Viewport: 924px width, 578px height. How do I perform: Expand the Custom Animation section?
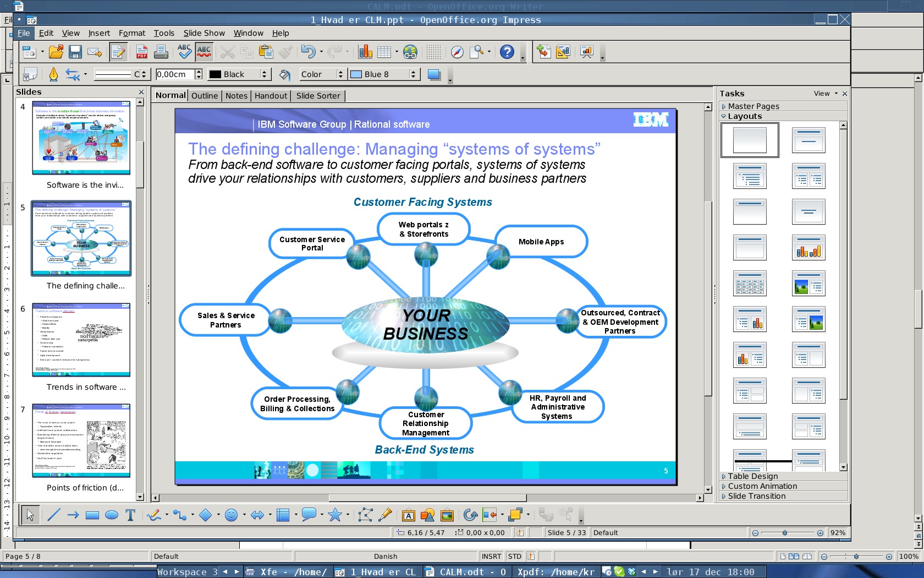[x=762, y=486]
